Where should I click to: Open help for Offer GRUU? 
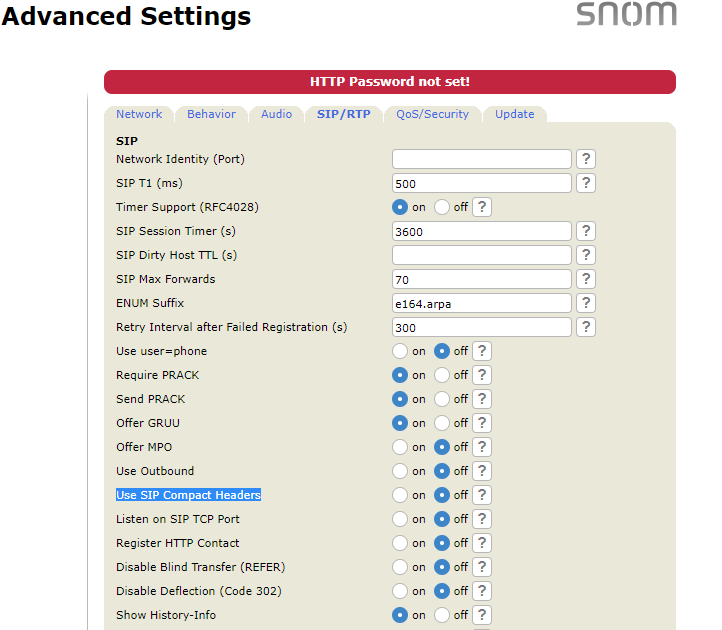[482, 423]
